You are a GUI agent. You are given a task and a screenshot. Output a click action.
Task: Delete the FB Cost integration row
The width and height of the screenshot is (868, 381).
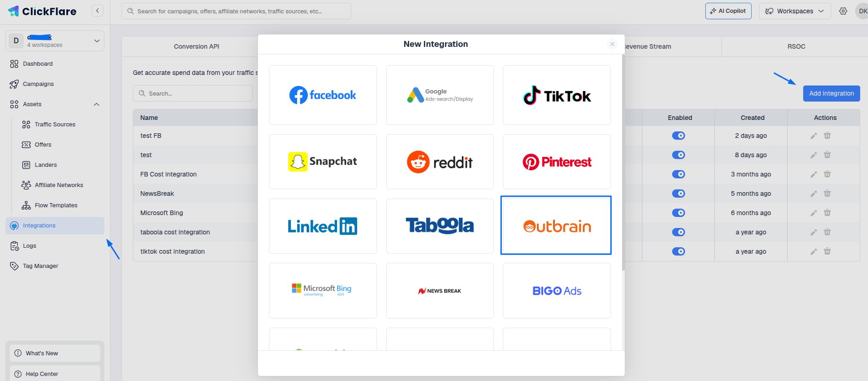coord(827,174)
